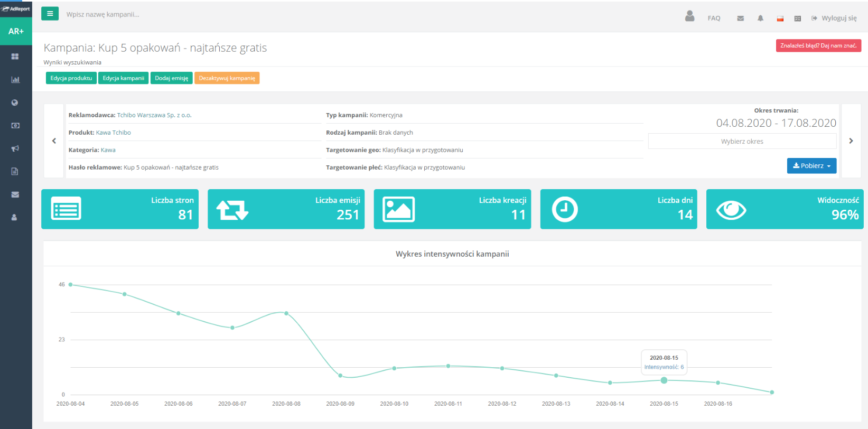Screen dimensions: 868x429
Task: Click the Dezaktywuj kampanię button
Action: tap(227, 78)
